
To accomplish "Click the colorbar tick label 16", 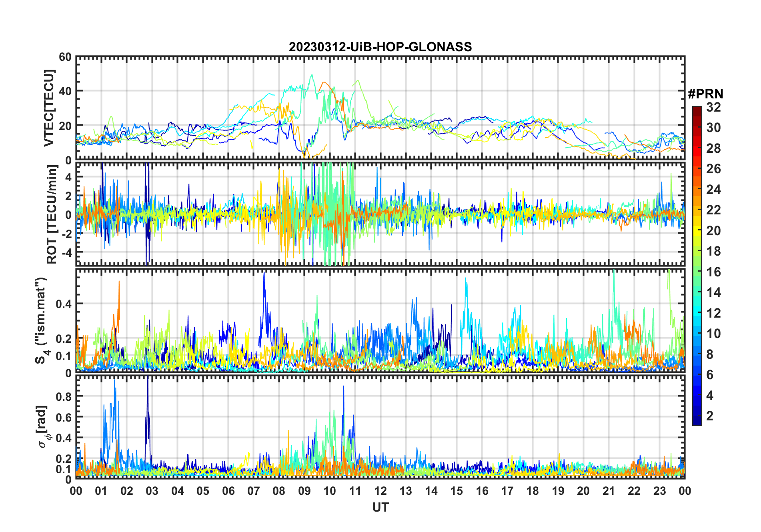I will tap(713, 272).
